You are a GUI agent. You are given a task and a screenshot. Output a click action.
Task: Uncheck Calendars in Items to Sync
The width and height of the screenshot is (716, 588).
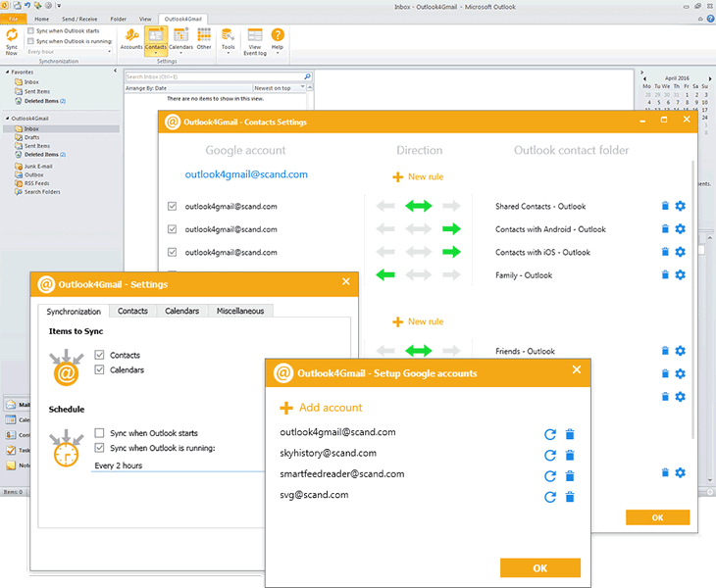pyautogui.click(x=99, y=369)
